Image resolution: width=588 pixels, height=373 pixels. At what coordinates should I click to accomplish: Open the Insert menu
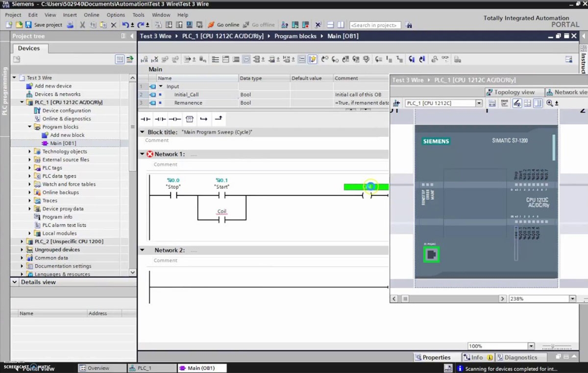[70, 15]
